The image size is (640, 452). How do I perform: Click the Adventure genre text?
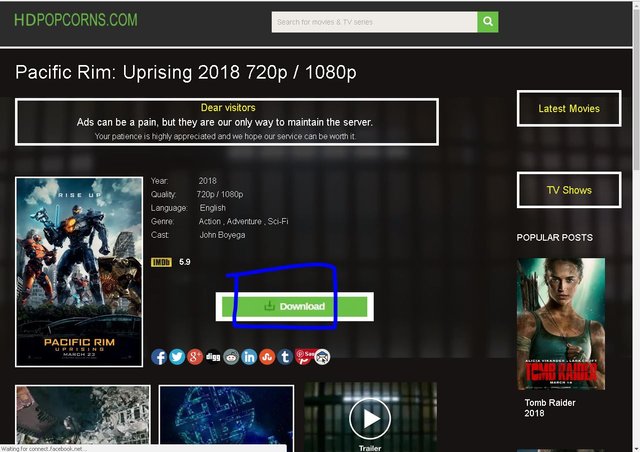click(x=244, y=221)
